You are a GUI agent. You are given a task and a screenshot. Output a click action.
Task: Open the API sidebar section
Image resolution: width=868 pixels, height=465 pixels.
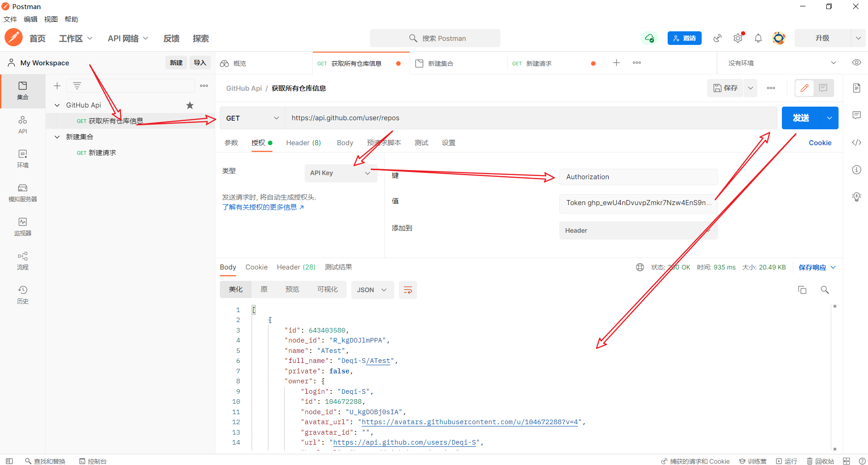coord(23,125)
